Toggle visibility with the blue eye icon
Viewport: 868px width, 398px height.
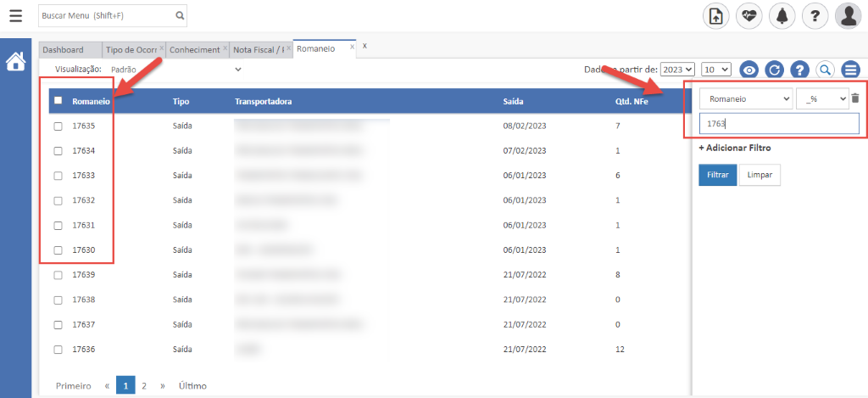pyautogui.click(x=748, y=70)
